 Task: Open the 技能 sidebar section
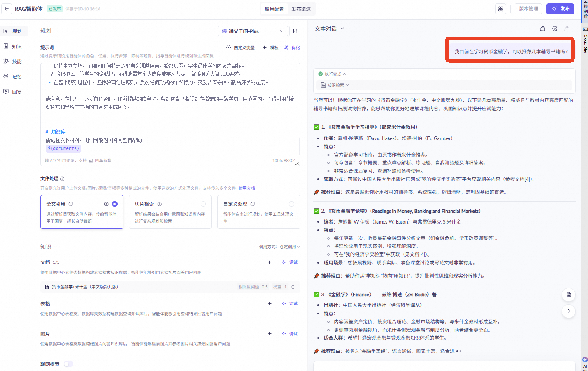(14, 61)
